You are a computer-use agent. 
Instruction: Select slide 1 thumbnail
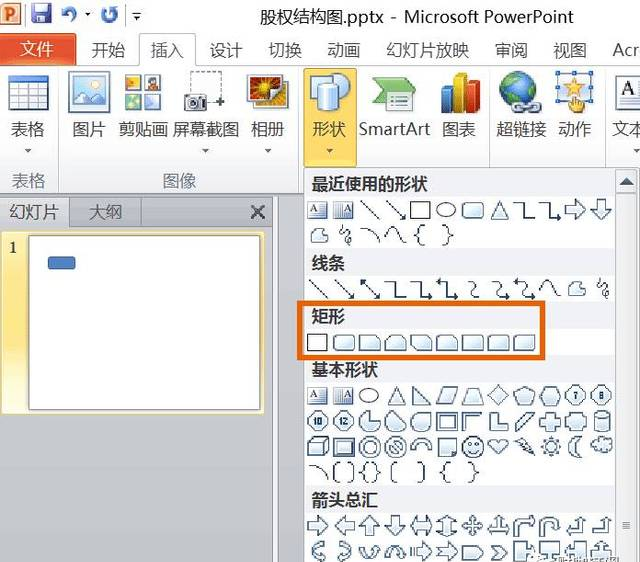click(144, 322)
